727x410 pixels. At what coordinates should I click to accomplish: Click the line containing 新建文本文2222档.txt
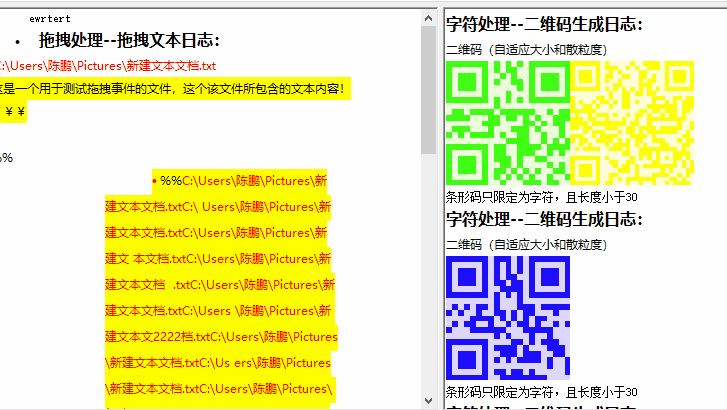click(x=221, y=337)
